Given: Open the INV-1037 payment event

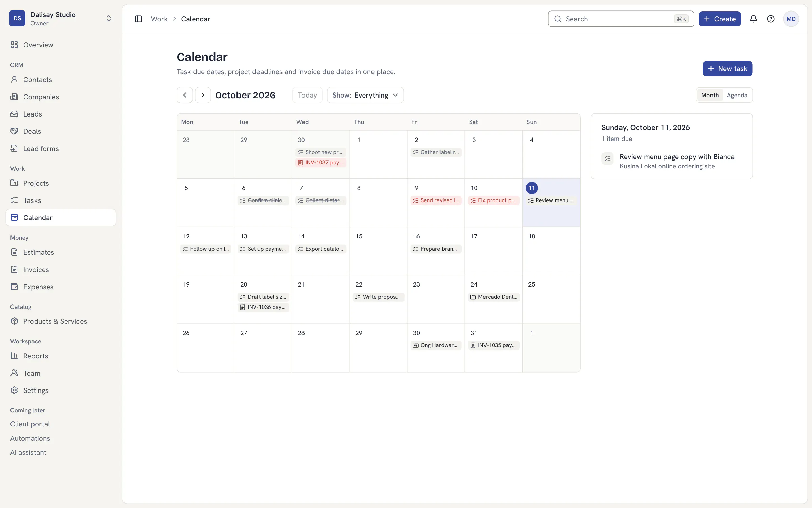Looking at the screenshot, I should coord(321,163).
